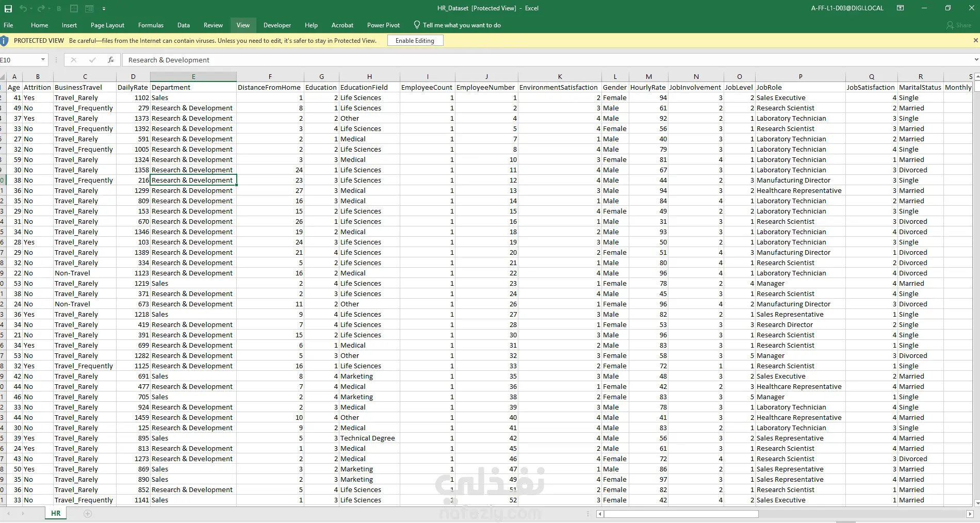
Task: Click the DistanceFromHome header cell
Action: [x=270, y=88]
